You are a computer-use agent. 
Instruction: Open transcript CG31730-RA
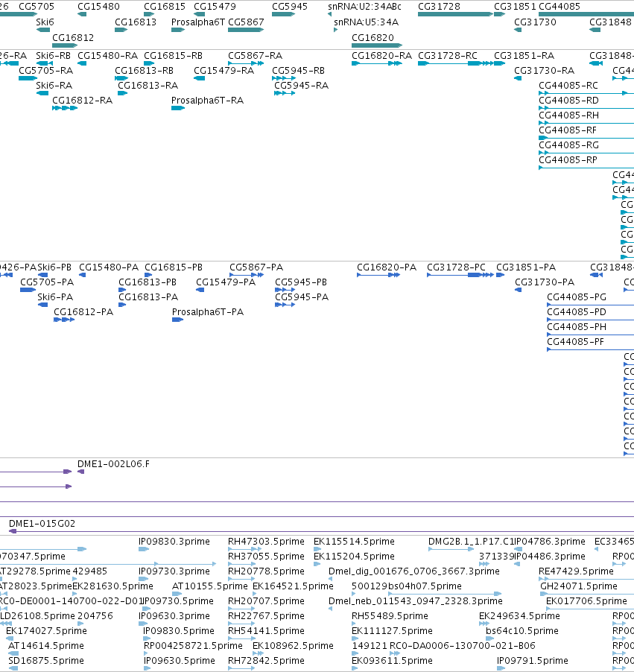coord(544,70)
